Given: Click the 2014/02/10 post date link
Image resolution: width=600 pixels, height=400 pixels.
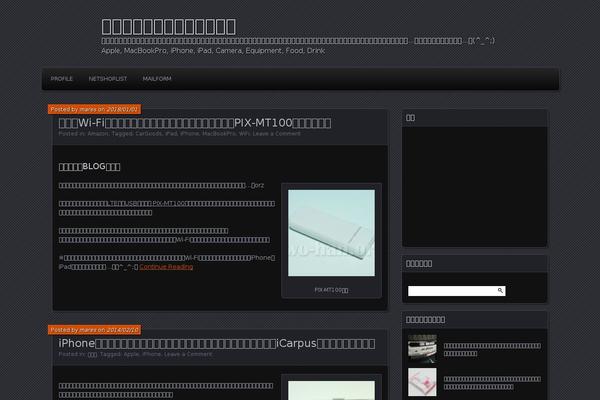Looking at the screenshot, I should coord(122,330).
